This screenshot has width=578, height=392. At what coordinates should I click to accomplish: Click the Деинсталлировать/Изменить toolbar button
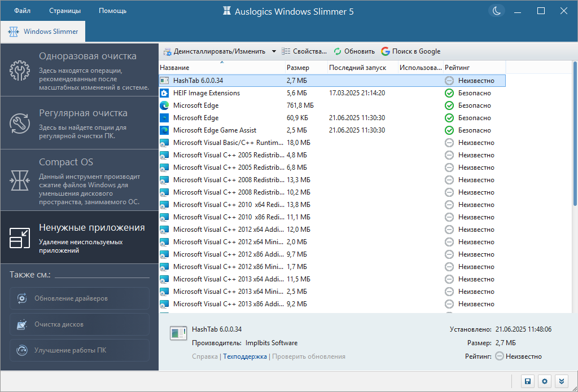point(214,51)
